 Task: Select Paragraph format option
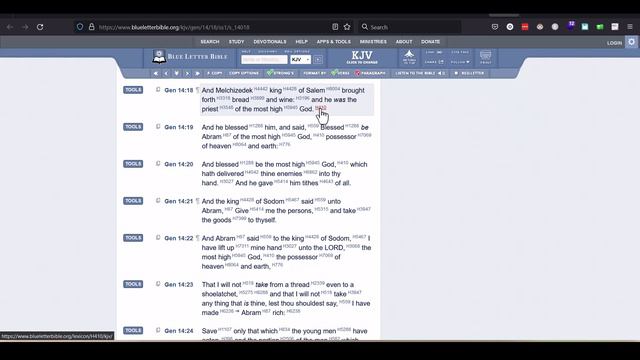[x=370, y=73]
